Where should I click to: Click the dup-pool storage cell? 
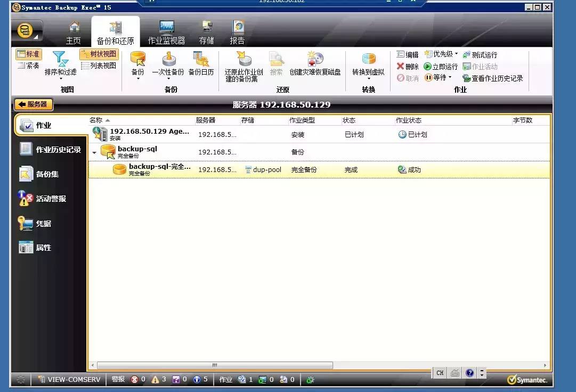pyautogui.click(x=263, y=169)
